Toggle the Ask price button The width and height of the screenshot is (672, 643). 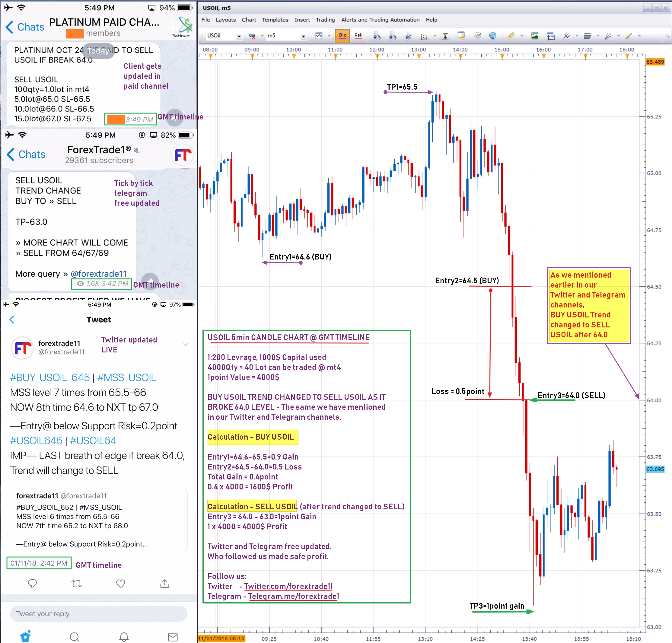point(358,35)
